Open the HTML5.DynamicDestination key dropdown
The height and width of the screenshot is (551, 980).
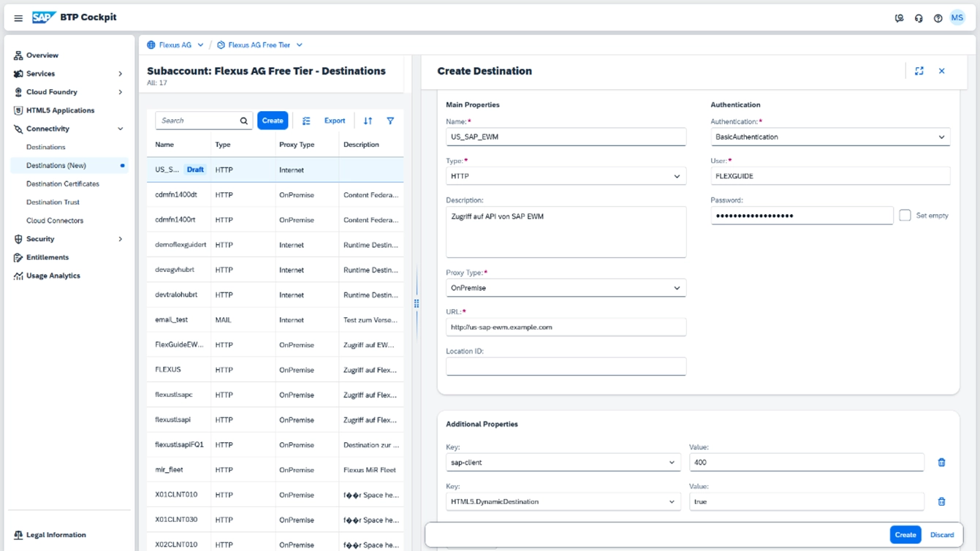point(672,502)
